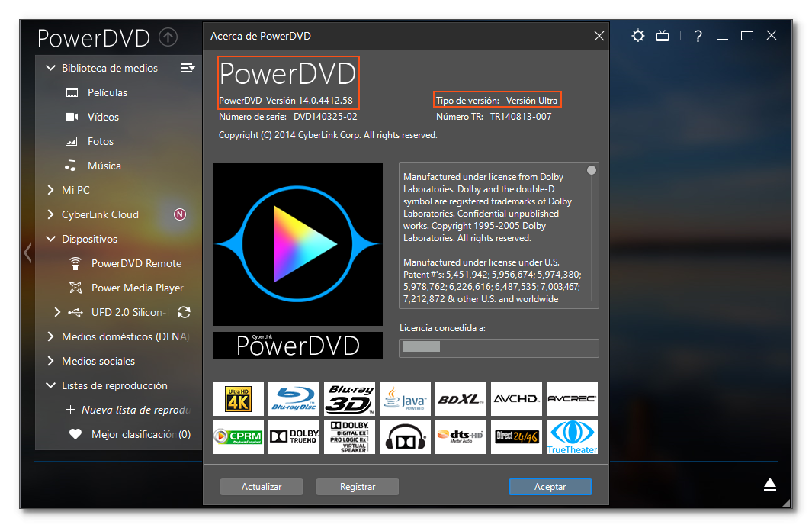This screenshot has height=528, width=812.
Task: Click the Vídeos camera icon
Action: [72, 117]
